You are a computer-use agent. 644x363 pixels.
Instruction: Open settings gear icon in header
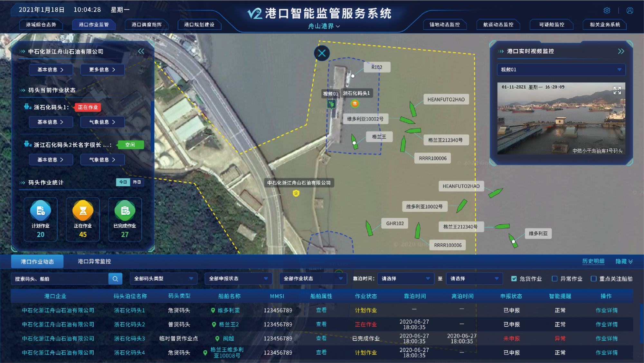[x=607, y=11]
